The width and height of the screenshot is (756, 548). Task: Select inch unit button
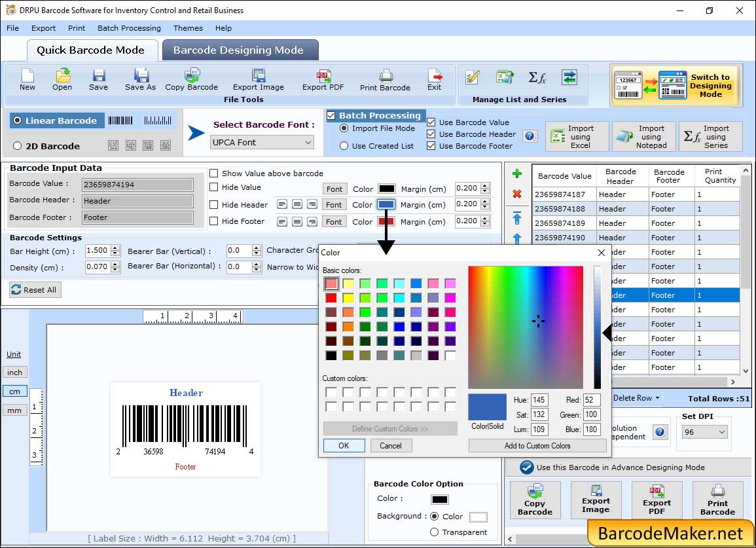pyautogui.click(x=15, y=373)
